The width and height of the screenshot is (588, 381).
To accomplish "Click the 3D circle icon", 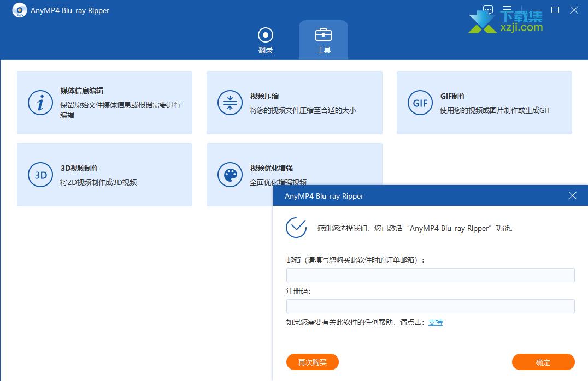I will (x=40, y=175).
